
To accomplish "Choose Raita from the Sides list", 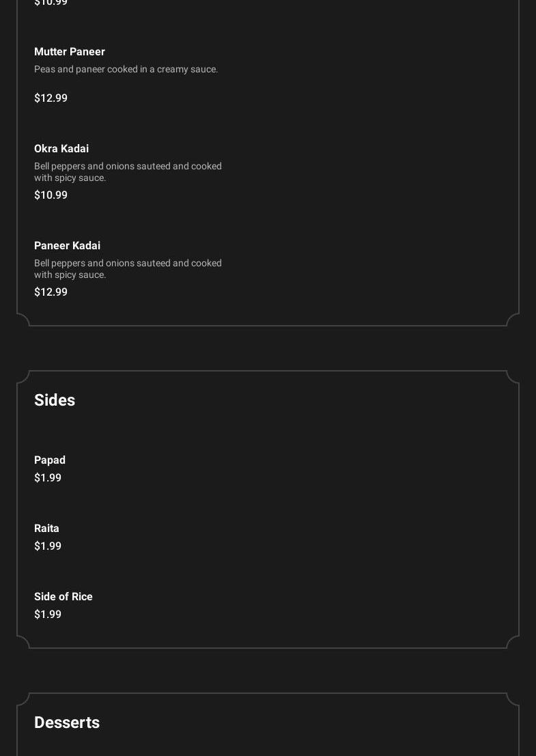I will (x=46, y=529).
